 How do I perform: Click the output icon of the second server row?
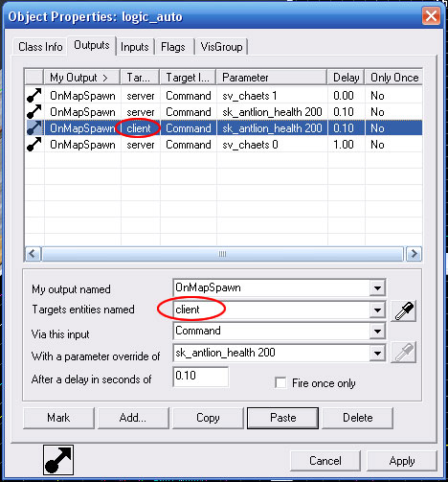coord(34,111)
